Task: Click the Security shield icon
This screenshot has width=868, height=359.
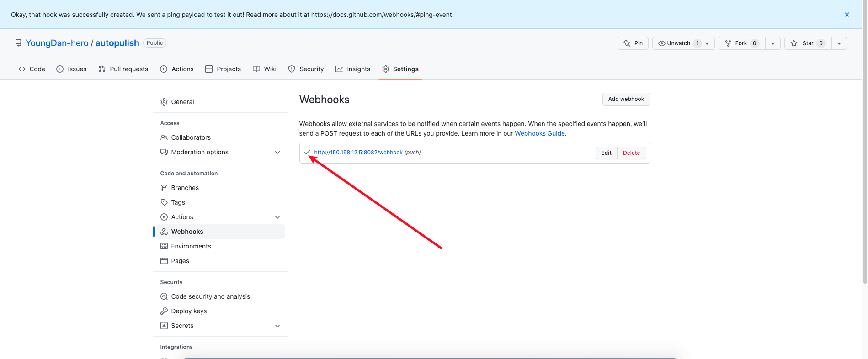Action: [292, 69]
